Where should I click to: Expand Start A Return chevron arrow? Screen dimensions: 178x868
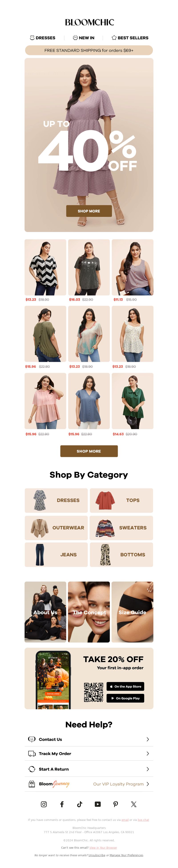point(148,769)
